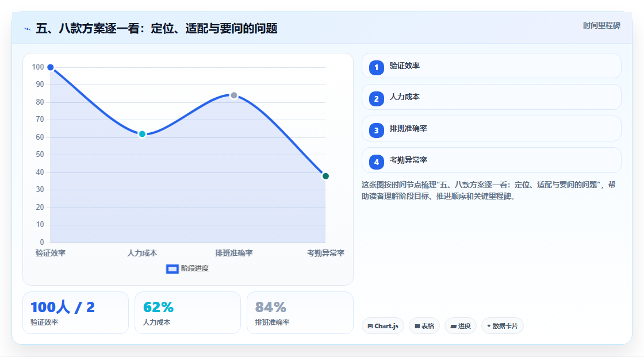This screenshot has height=357, width=644.
Task: Open the 考勤异常率 milestone row
Action: point(491,160)
